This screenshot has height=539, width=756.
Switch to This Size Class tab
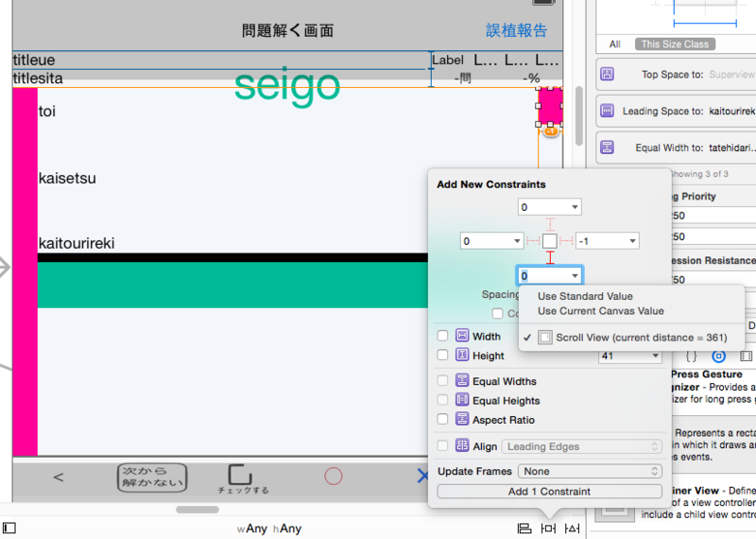click(675, 43)
